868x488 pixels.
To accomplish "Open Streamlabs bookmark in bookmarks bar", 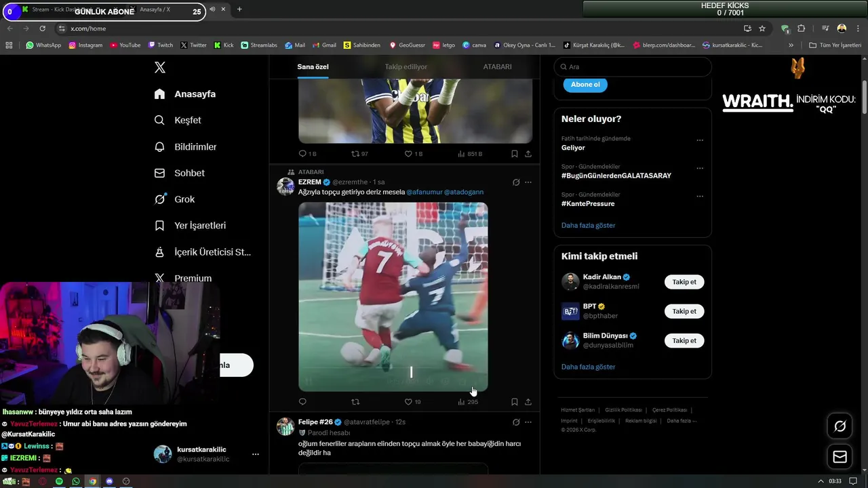I will point(258,45).
